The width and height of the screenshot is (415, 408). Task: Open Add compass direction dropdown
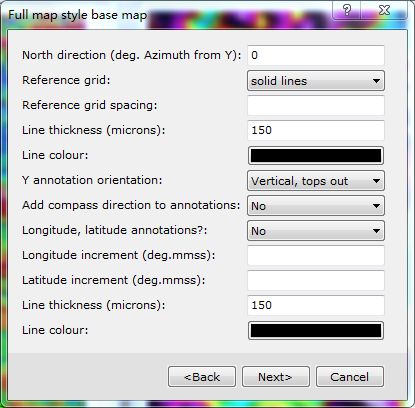pyautogui.click(x=316, y=206)
